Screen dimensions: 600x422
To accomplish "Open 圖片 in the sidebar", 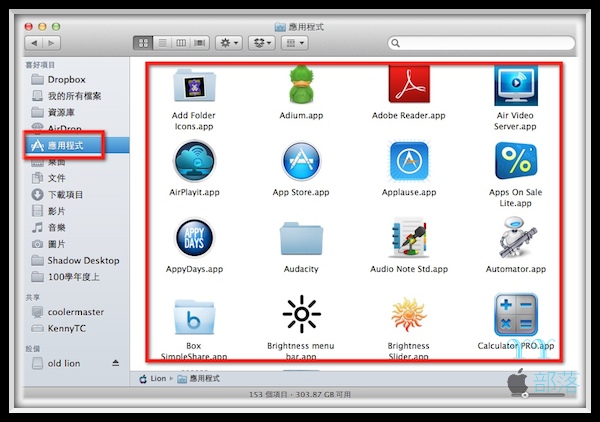I will coord(77,244).
